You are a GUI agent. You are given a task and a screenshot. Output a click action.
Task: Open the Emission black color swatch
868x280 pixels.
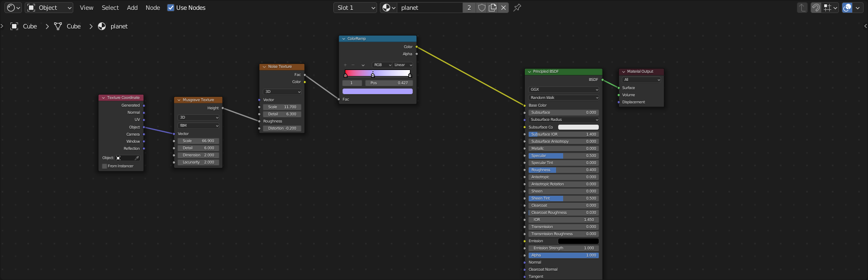(x=578, y=241)
